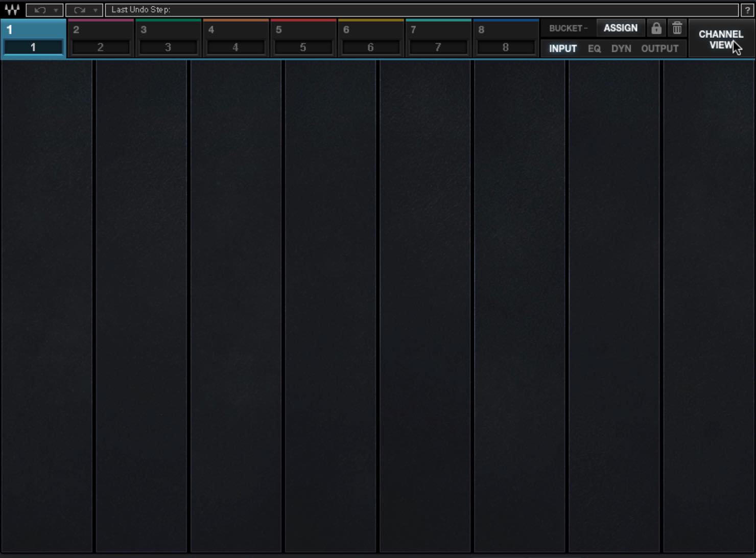Open the undo history dropdown arrow

[56, 10]
